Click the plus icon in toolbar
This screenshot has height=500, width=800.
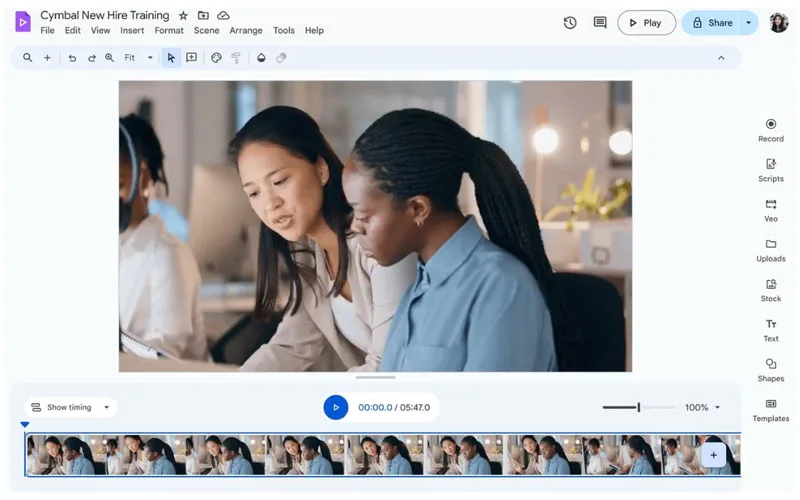coord(47,58)
